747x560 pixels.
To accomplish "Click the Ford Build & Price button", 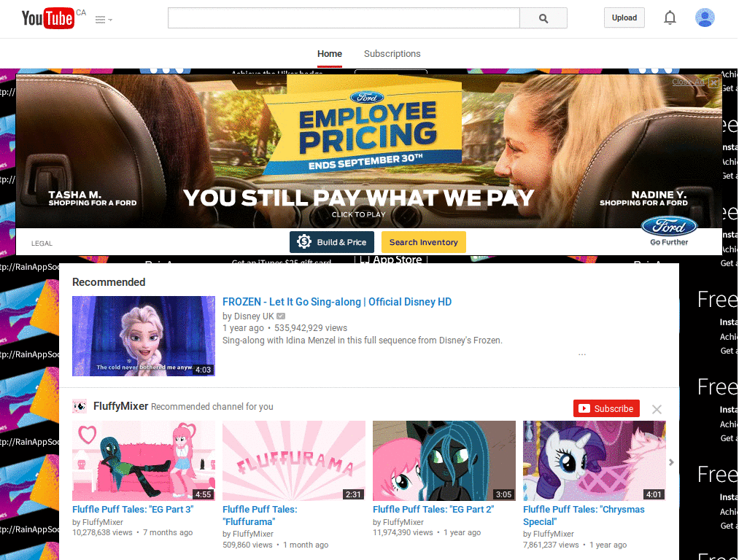I will 332,242.
